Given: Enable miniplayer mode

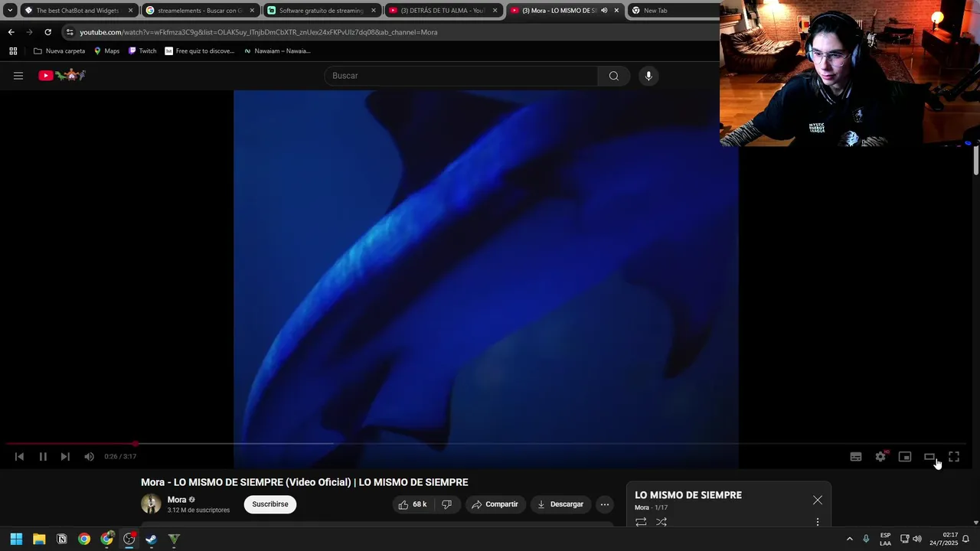Looking at the screenshot, I should coord(905,457).
